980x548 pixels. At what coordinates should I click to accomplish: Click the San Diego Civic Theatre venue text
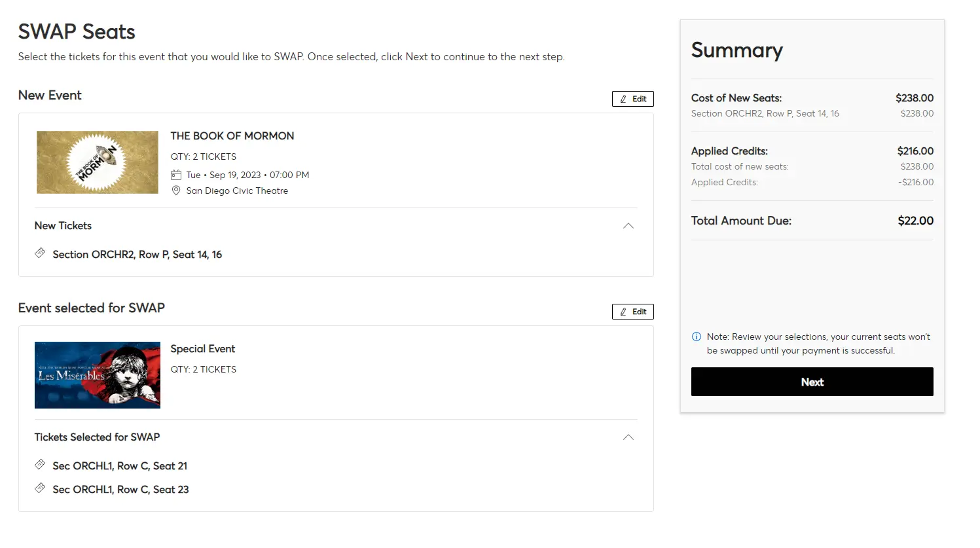pos(237,191)
